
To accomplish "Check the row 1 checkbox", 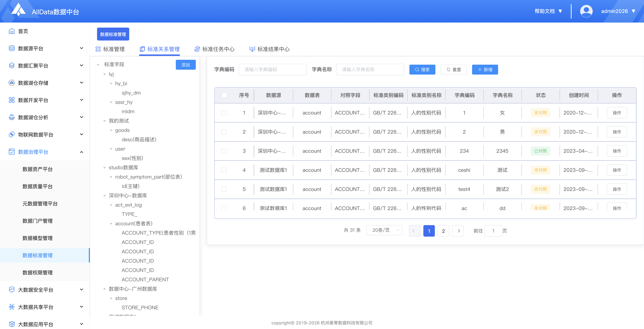I will pyautogui.click(x=224, y=113).
